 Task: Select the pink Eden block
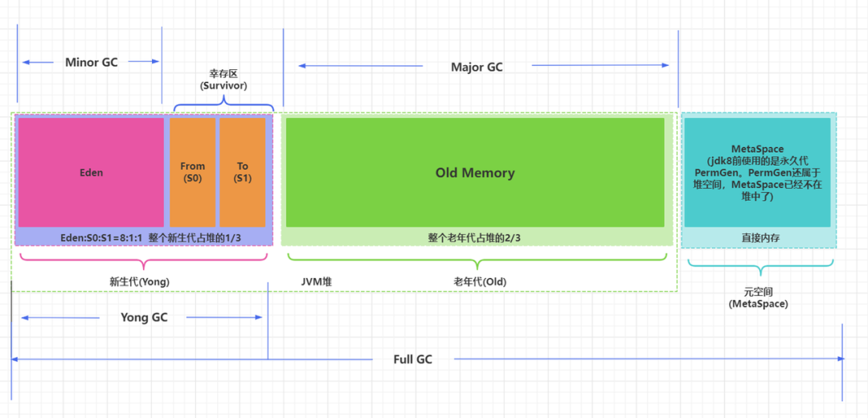click(91, 172)
